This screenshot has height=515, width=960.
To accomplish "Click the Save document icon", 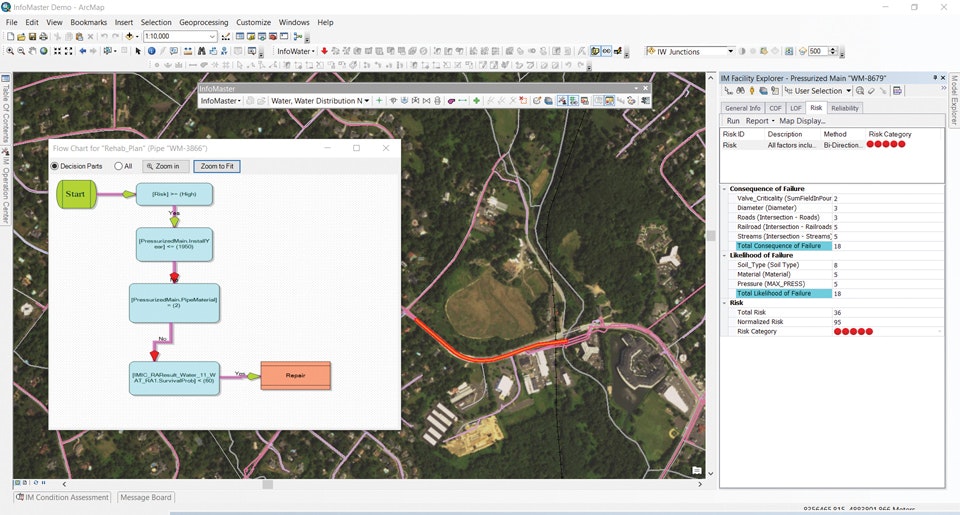I will click(32, 37).
